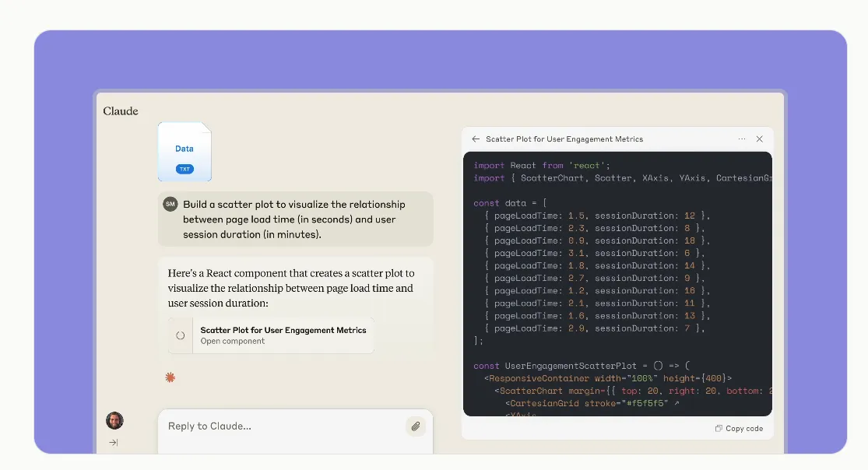Viewport: 868px width, 470px height.
Task: Click the paperclip attachment icon
Action: click(x=415, y=426)
